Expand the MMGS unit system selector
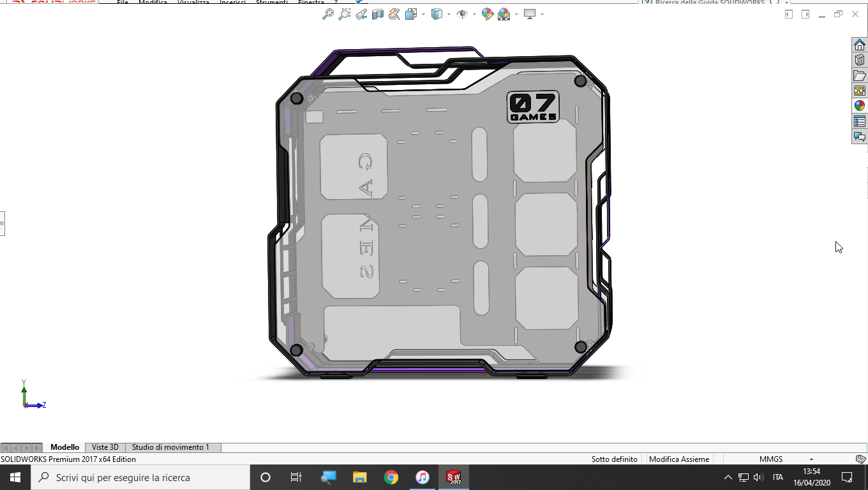 click(811, 459)
